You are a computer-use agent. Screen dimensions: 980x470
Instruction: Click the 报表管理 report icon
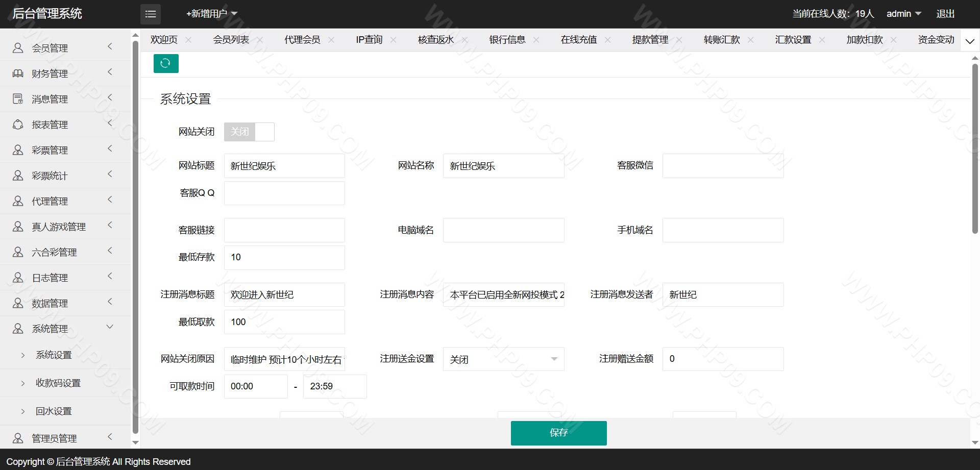(x=18, y=125)
